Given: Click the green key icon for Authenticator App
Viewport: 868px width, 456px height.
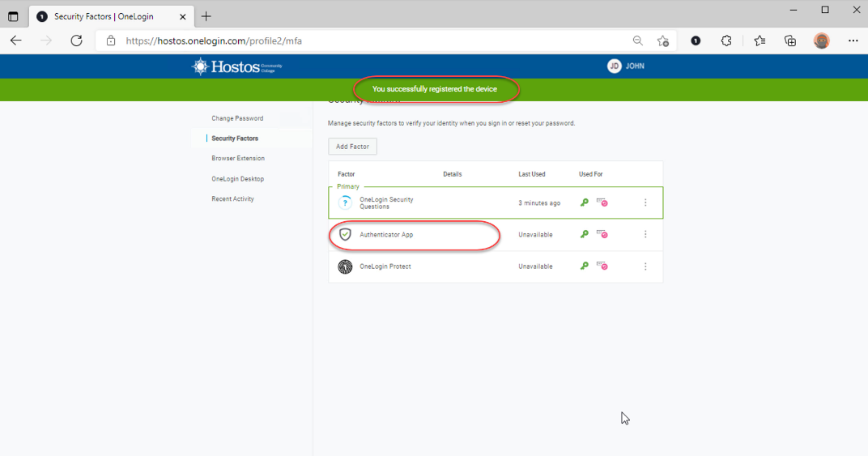Looking at the screenshot, I should tap(585, 234).
